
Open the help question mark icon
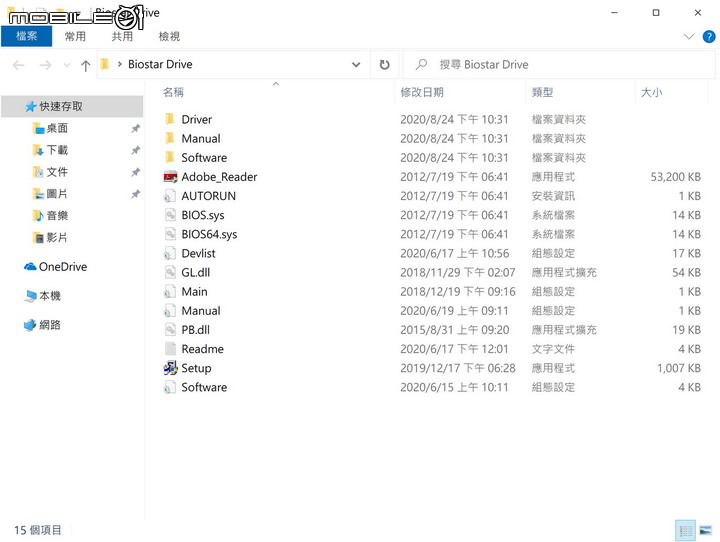pos(709,36)
